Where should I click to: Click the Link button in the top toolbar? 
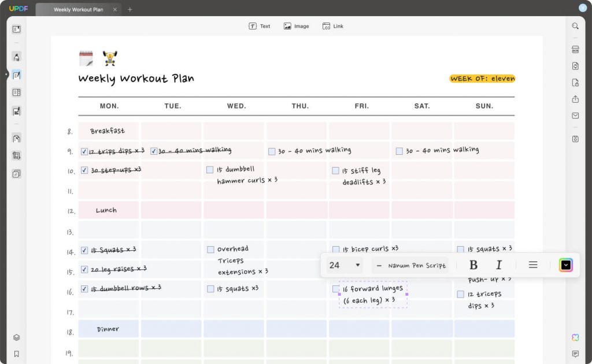click(333, 26)
